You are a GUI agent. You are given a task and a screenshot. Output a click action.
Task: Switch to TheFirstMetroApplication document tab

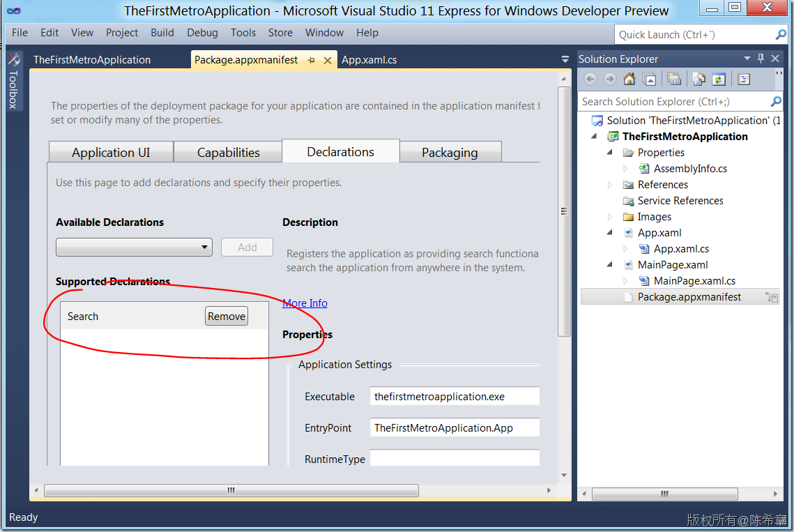click(x=92, y=60)
